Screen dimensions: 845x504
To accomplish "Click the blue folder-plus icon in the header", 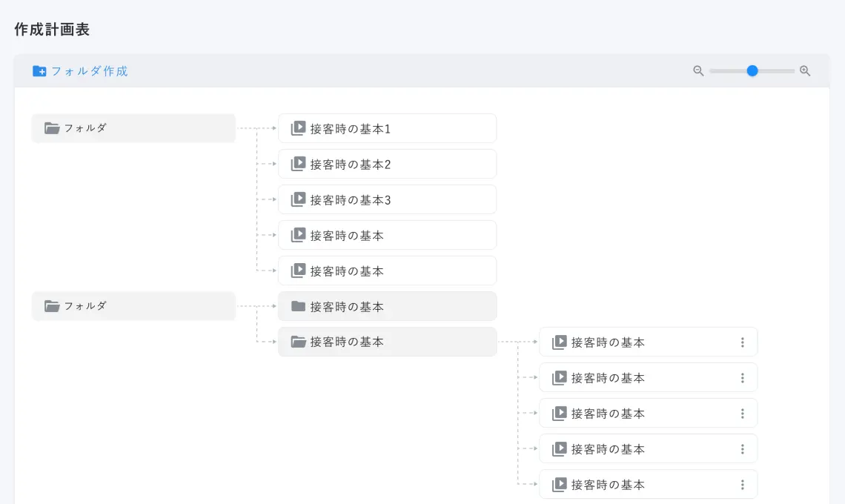I will 39,71.
